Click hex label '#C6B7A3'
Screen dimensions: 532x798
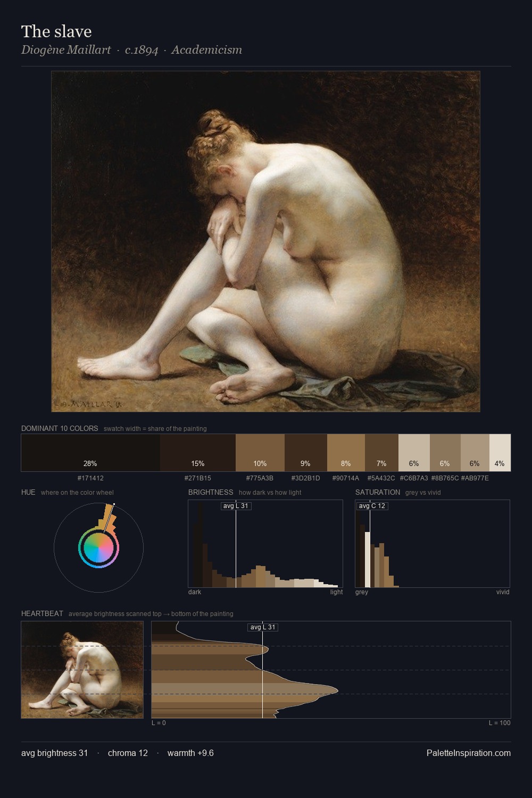click(414, 478)
